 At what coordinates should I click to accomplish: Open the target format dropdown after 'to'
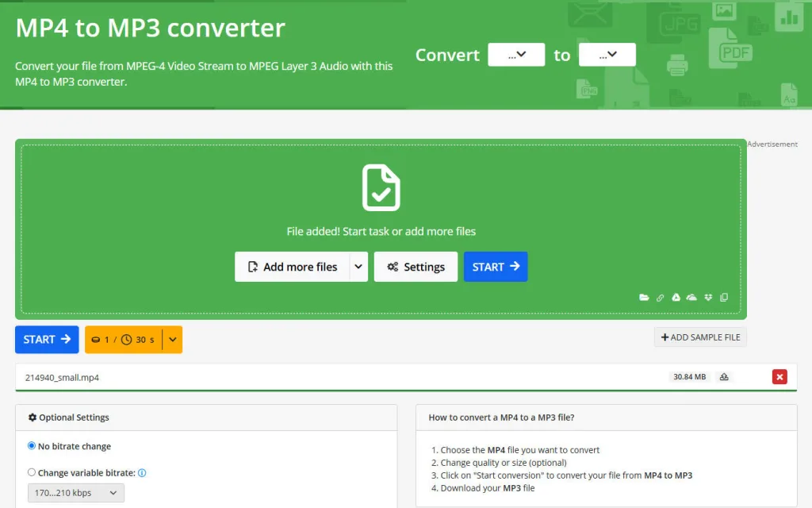(x=607, y=54)
